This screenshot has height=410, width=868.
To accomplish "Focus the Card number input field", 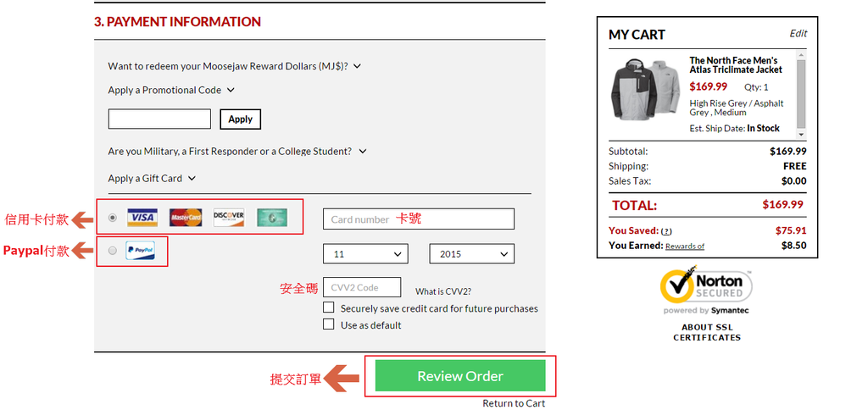I will click(418, 219).
